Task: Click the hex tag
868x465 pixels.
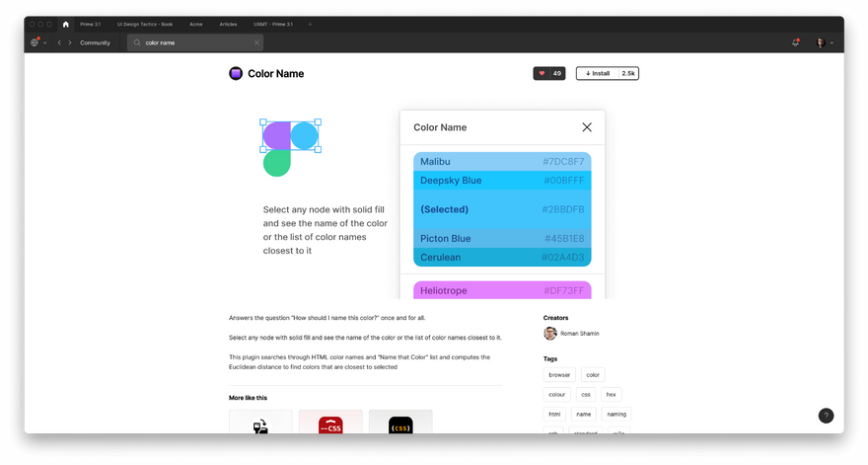Action: pos(612,395)
